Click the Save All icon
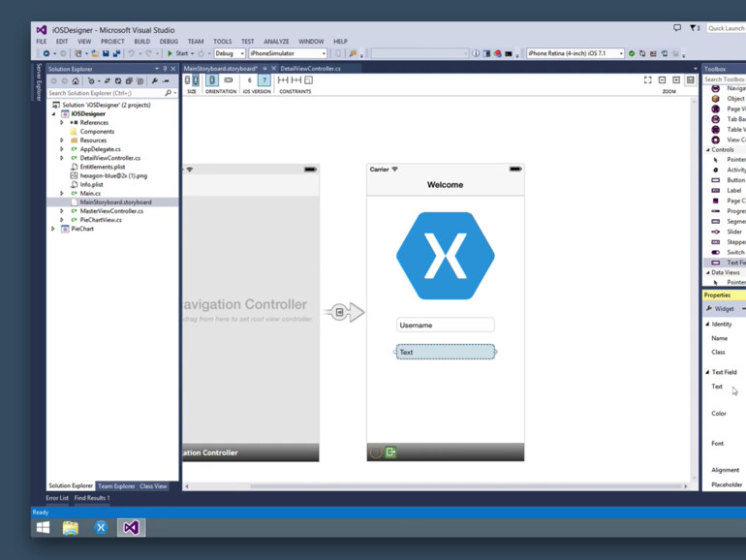Viewport: 746px width, 560px height. [x=116, y=53]
